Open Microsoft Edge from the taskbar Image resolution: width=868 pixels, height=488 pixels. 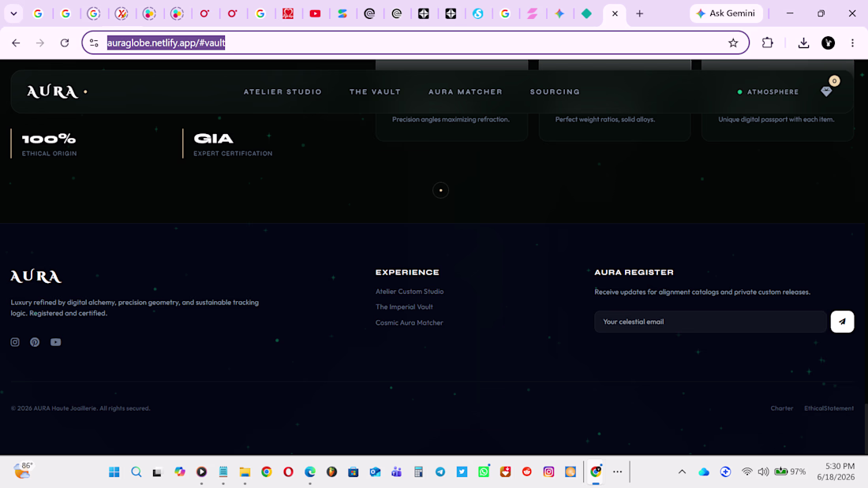point(310,471)
